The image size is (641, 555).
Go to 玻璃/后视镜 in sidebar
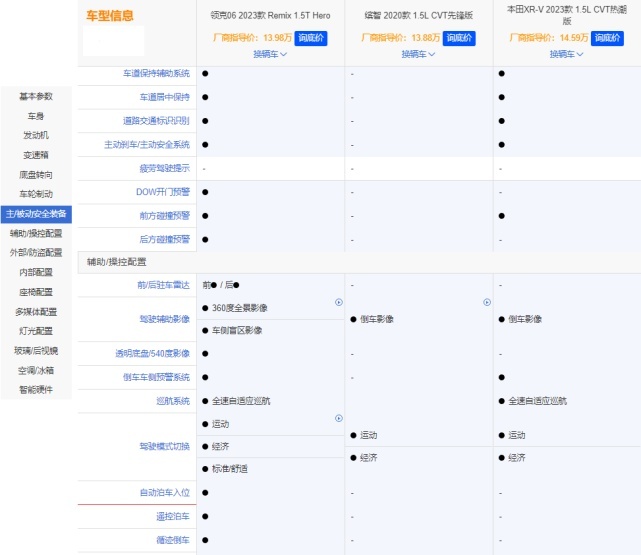click(36, 351)
